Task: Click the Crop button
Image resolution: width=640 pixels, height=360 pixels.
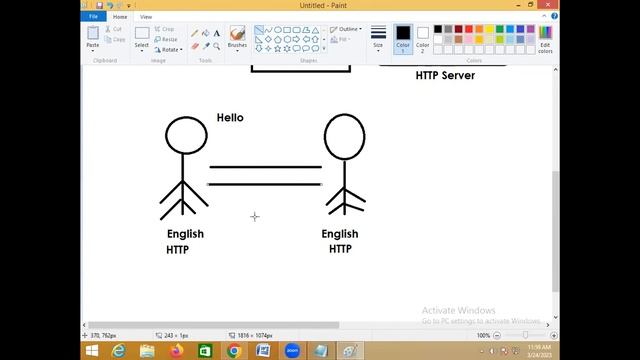Action: [164, 29]
